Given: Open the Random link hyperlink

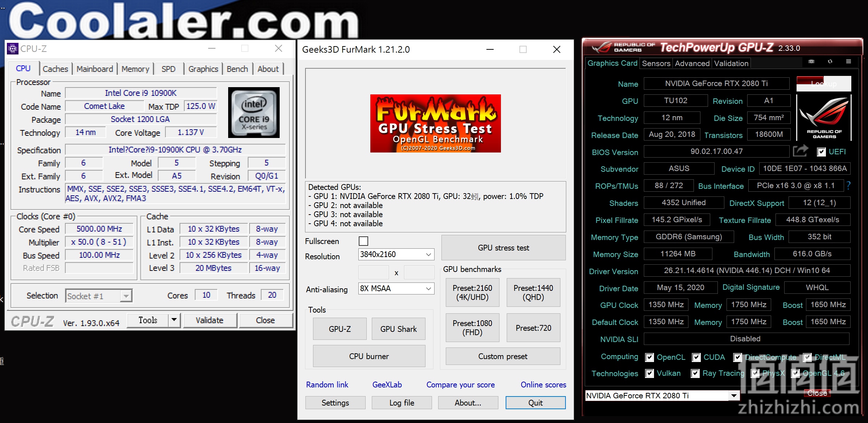Looking at the screenshot, I should [327, 385].
